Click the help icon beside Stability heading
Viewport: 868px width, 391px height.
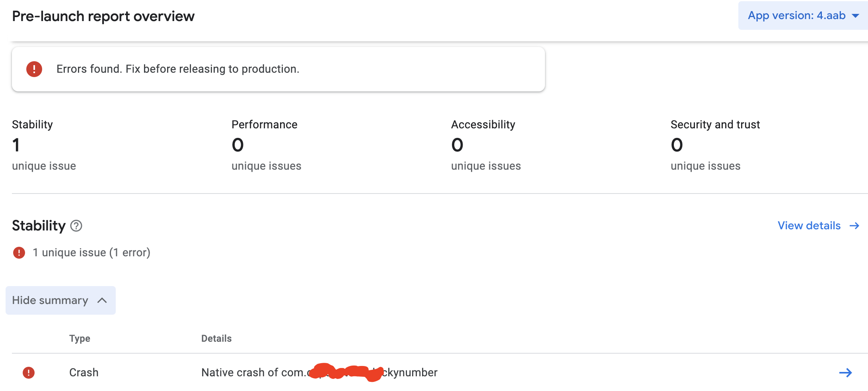coord(76,226)
